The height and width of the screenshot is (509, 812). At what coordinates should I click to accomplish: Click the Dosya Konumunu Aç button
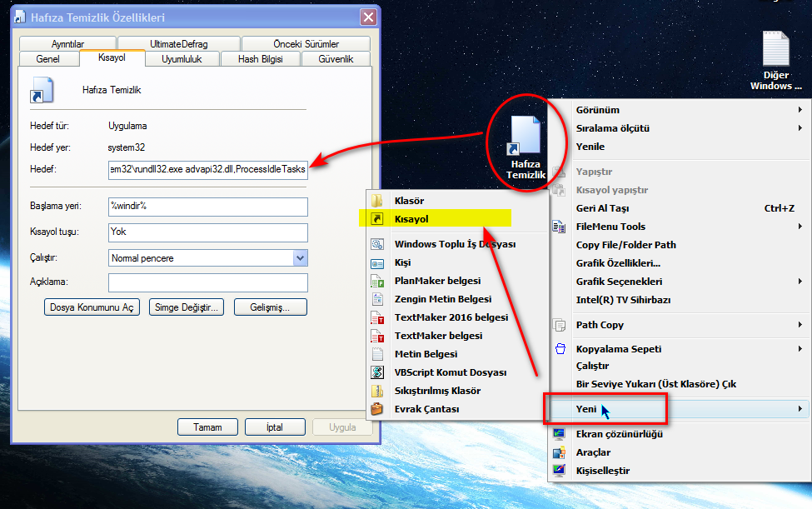(92, 307)
